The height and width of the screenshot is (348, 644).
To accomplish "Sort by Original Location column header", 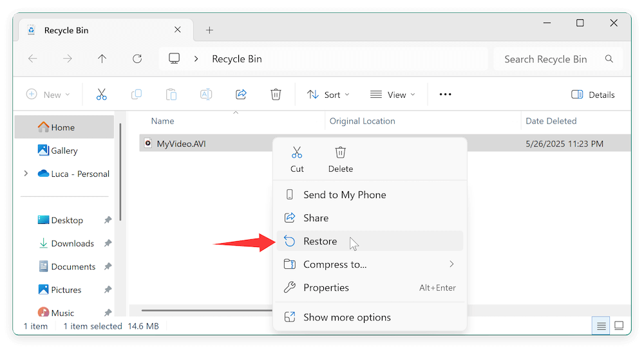I will pyautogui.click(x=362, y=121).
